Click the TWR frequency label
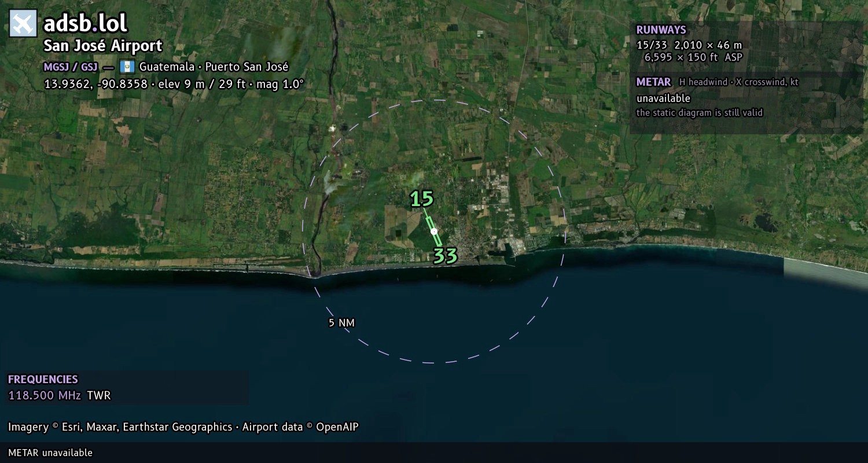The height and width of the screenshot is (463, 868). click(99, 396)
